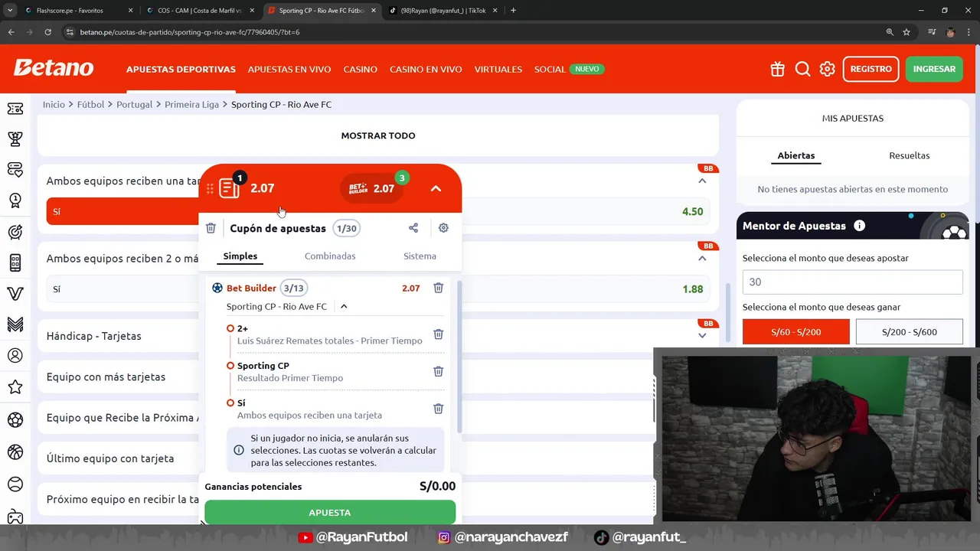Remove Ambos equipos reciben una tarjeta selection
This screenshot has width=980, height=551.
point(438,409)
